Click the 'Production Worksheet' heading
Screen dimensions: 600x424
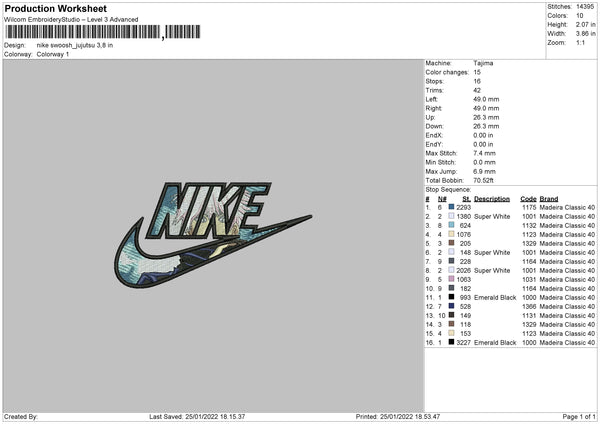[x=55, y=8]
